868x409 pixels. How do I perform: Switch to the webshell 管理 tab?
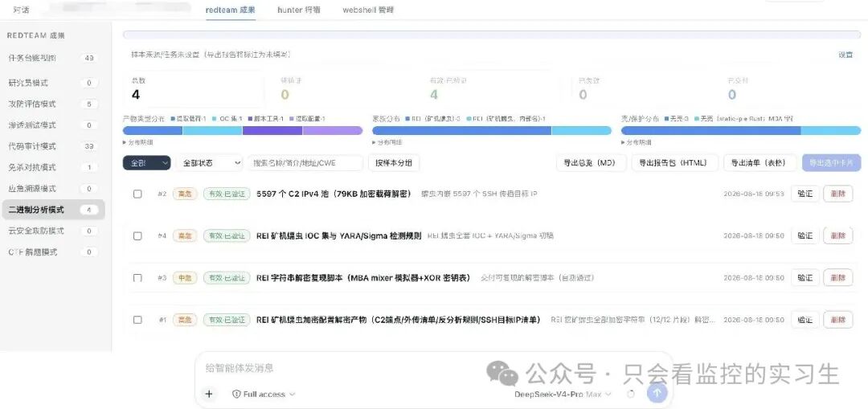[368, 10]
